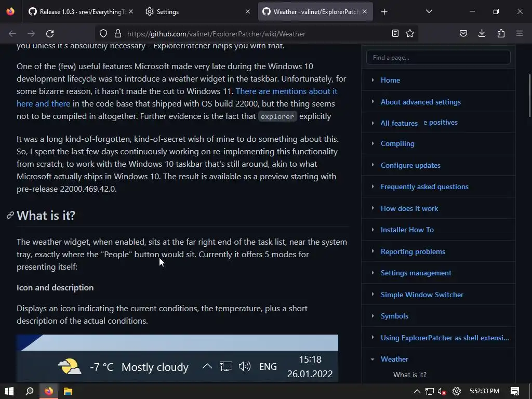
Task: Expand the Home wiki section
Action: (373, 80)
